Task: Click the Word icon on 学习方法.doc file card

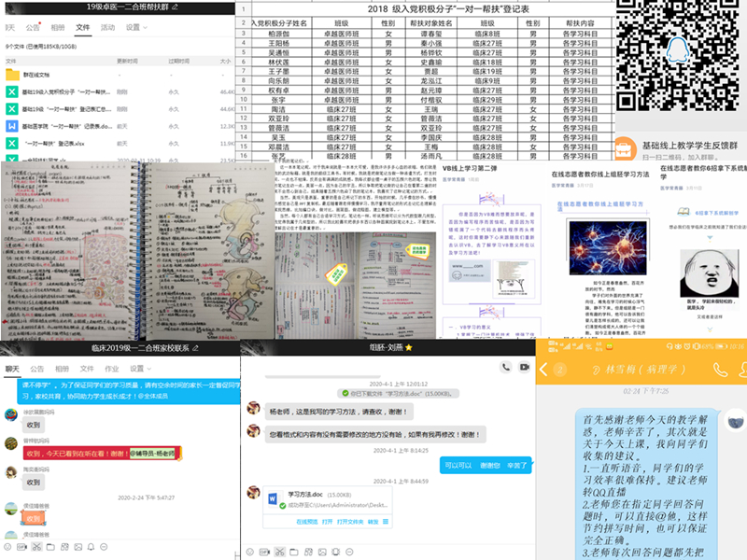Action: [274, 497]
